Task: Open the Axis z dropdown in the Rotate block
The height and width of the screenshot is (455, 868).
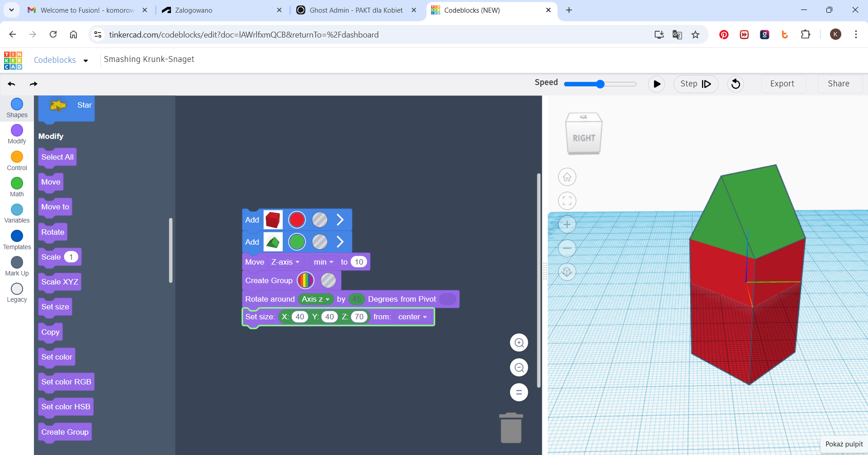Action: pyautogui.click(x=316, y=299)
